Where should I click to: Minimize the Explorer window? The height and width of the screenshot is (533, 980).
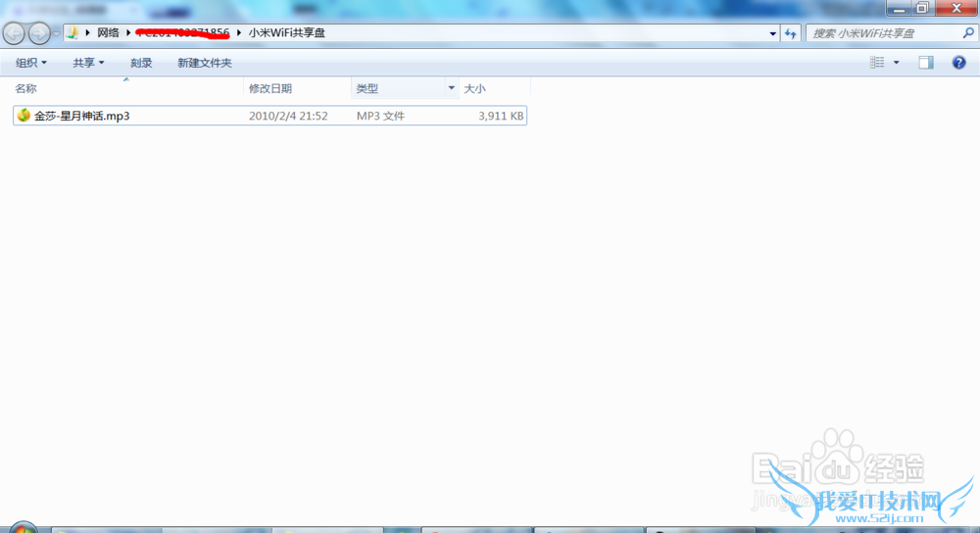[x=899, y=8]
